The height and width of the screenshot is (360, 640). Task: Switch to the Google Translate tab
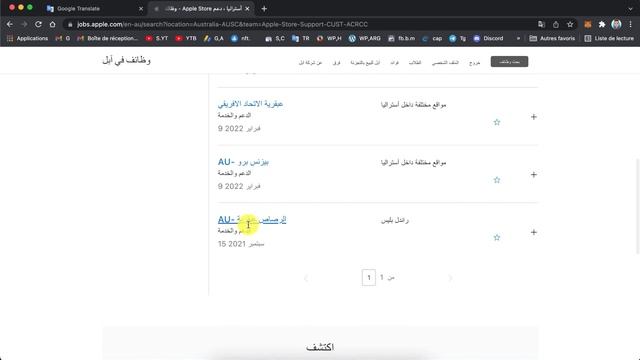pos(94,9)
